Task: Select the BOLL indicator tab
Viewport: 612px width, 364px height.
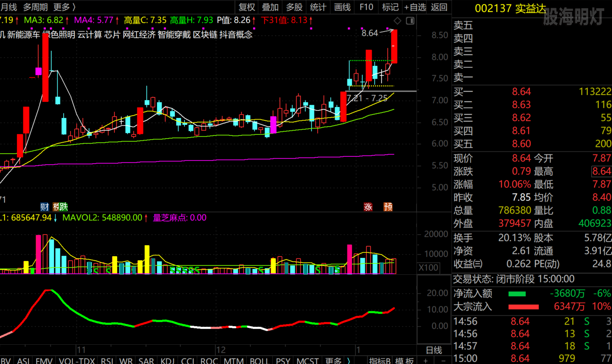Action: click(259, 361)
